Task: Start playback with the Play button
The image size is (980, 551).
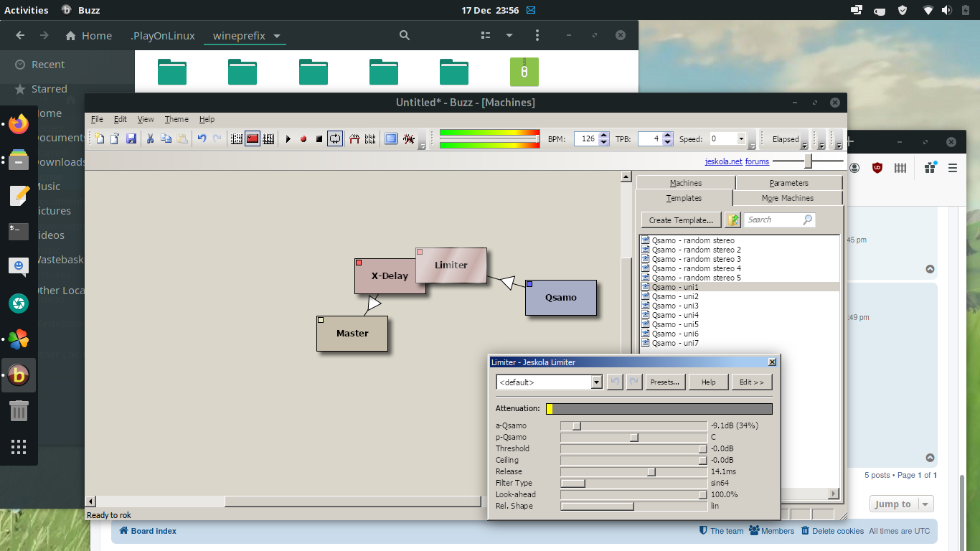Action: [288, 139]
